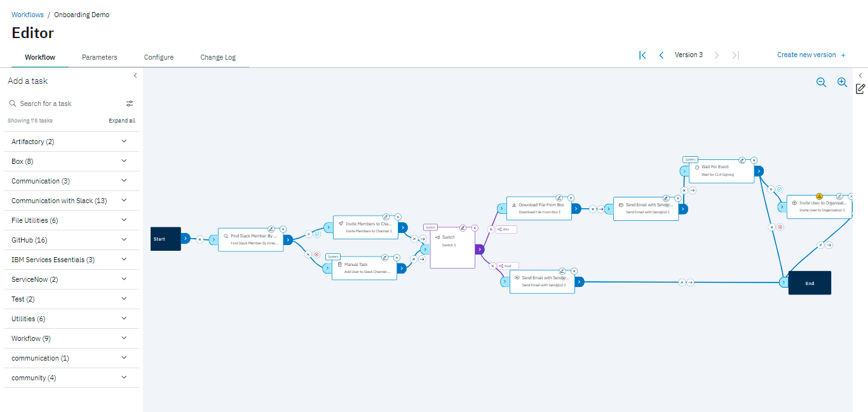Screen dimensions: 868x412
Task: Edit the Switch node using its pencil icon
Action: pyautogui.click(x=463, y=228)
